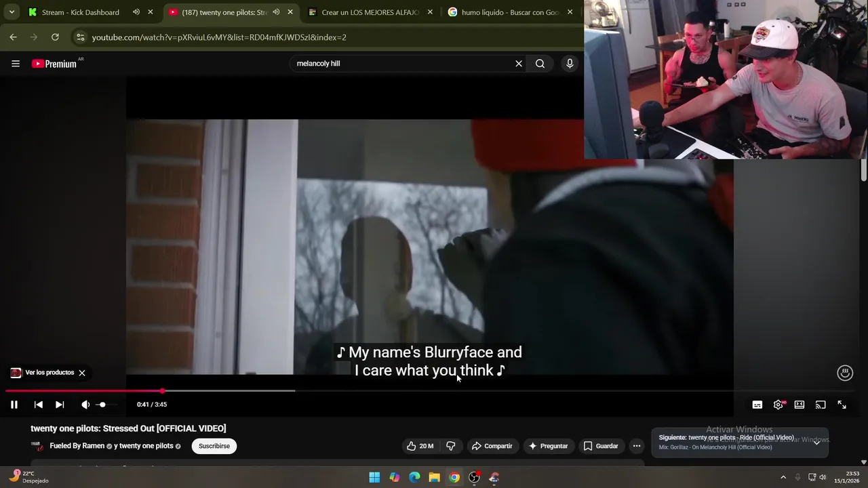The height and width of the screenshot is (488, 868).
Task: Open Chrome tab search dropdown
Action: [12, 12]
